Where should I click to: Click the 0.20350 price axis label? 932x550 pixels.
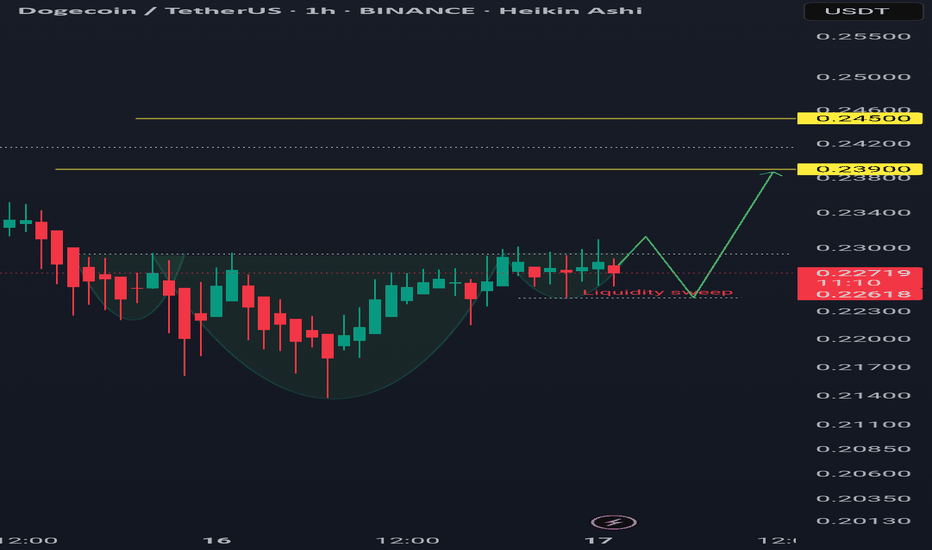[864, 499]
